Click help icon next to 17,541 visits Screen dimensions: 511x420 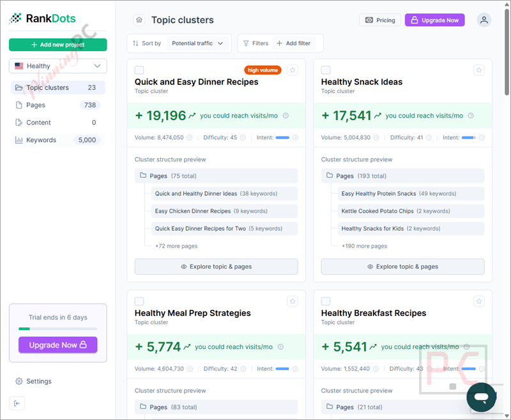[x=471, y=116]
